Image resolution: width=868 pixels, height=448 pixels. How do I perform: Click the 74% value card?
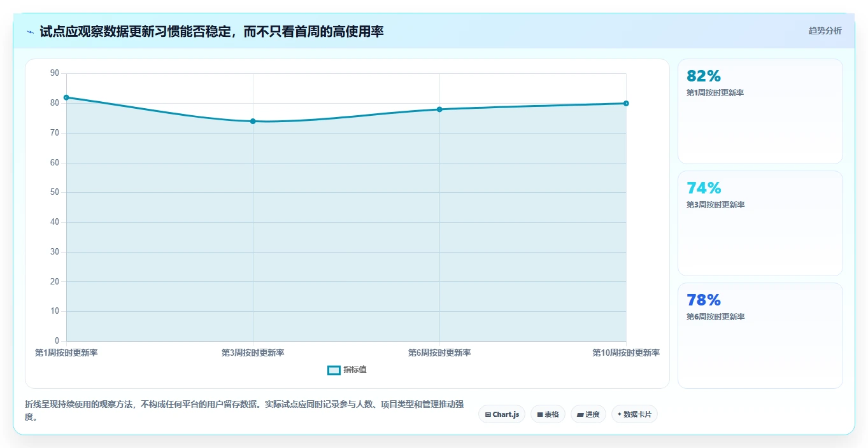(760, 223)
